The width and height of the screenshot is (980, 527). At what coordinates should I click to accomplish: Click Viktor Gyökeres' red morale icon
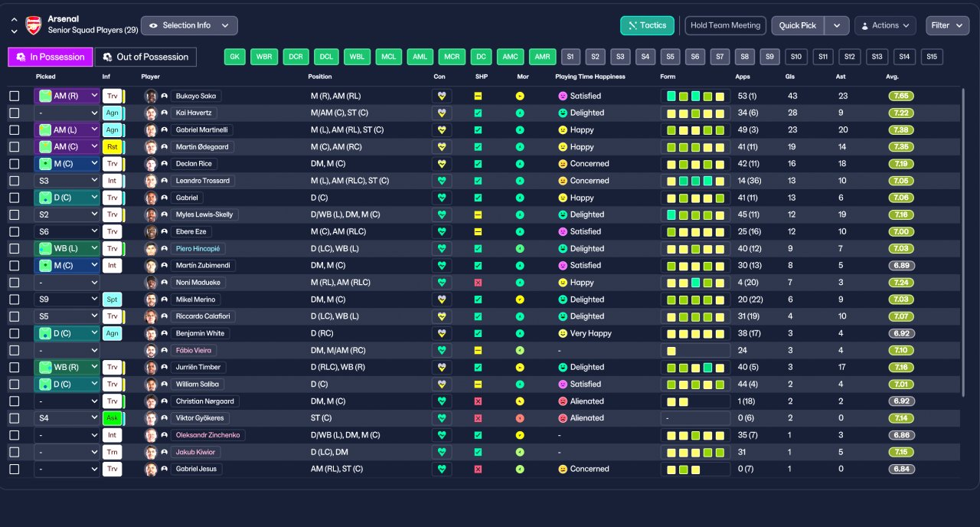coord(520,418)
